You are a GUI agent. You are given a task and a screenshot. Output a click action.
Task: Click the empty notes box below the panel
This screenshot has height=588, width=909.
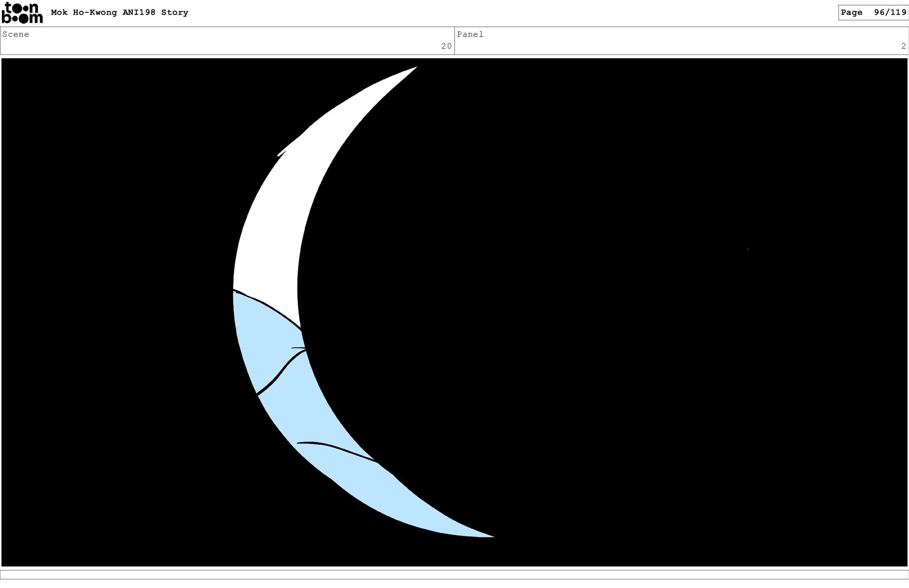(454, 575)
